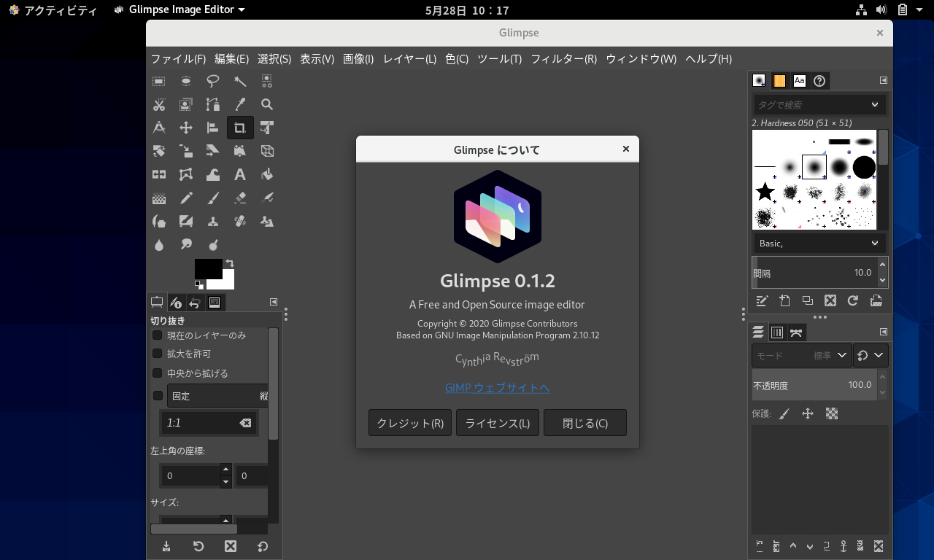Open the フィルター(R) menu
This screenshot has width=934, height=560.
pyautogui.click(x=563, y=59)
